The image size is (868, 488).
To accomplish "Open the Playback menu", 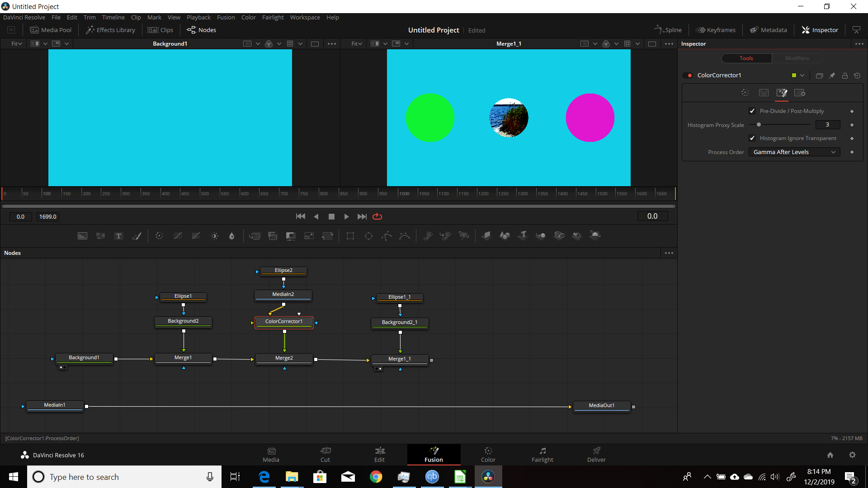I will click(198, 17).
